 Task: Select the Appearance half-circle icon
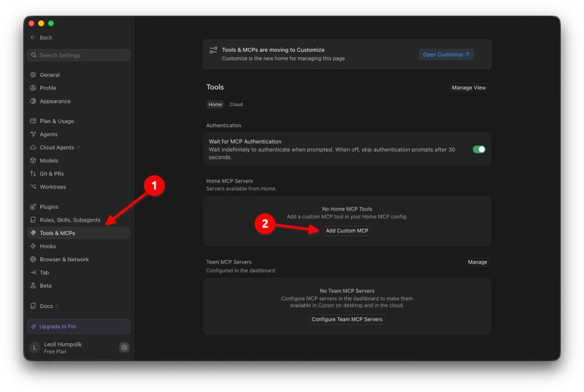(33, 101)
